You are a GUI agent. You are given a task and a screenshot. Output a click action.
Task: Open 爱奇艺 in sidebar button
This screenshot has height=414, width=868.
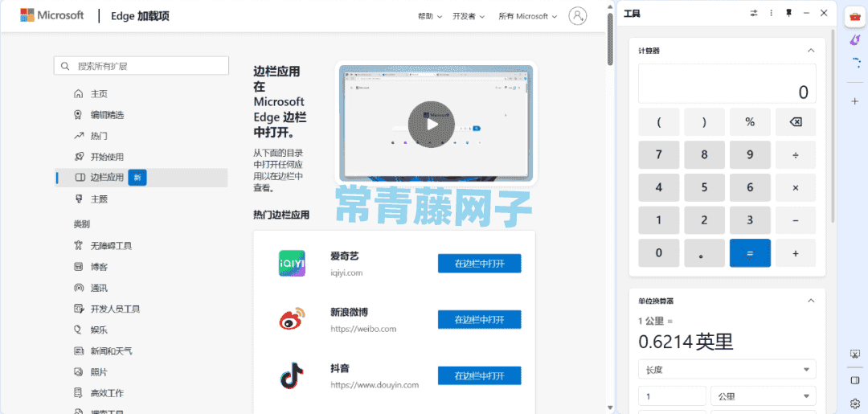pyautogui.click(x=479, y=264)
